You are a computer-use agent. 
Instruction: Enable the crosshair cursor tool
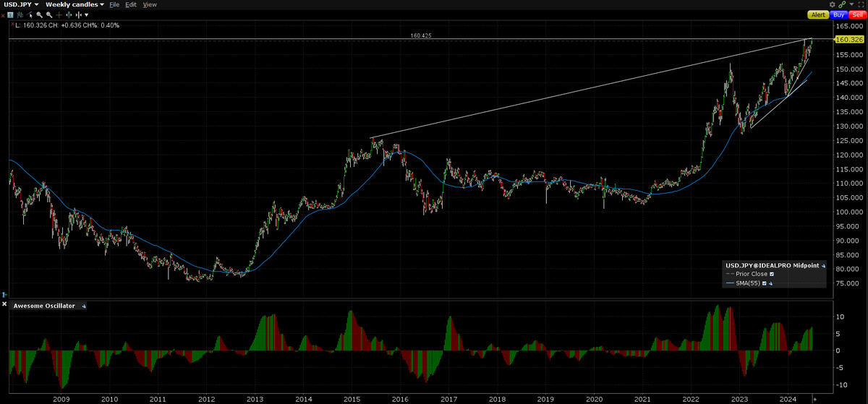point(59,15)
